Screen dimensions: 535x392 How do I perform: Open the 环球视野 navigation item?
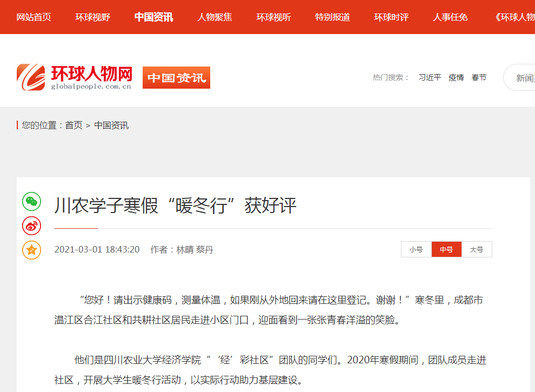[93, 17]
